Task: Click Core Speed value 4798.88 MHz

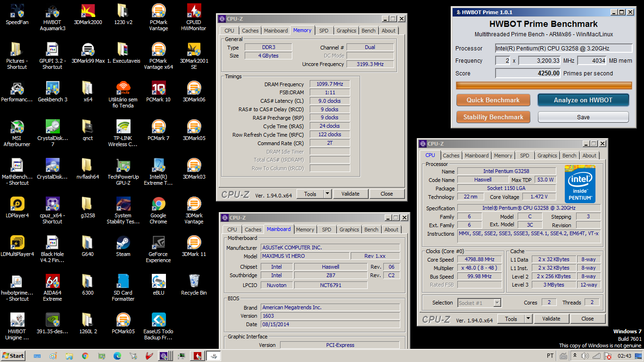Action: point(479,259)
